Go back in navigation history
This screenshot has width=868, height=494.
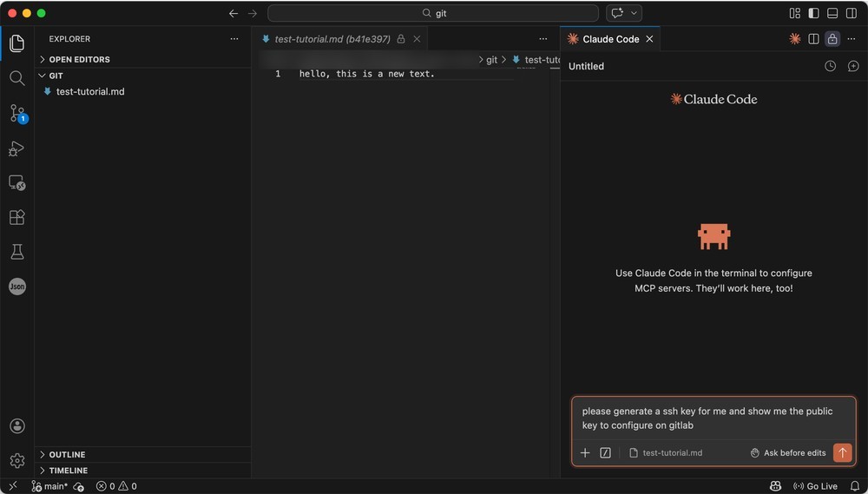click(233, 13)
